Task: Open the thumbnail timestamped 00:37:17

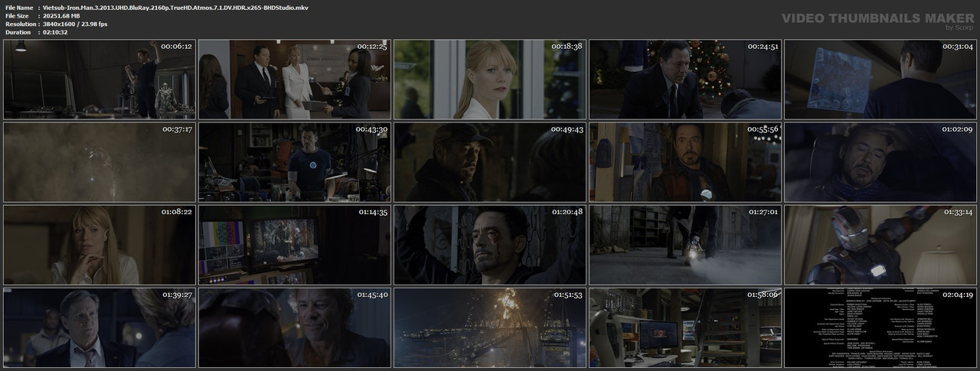Action: [x=100, y=161]
